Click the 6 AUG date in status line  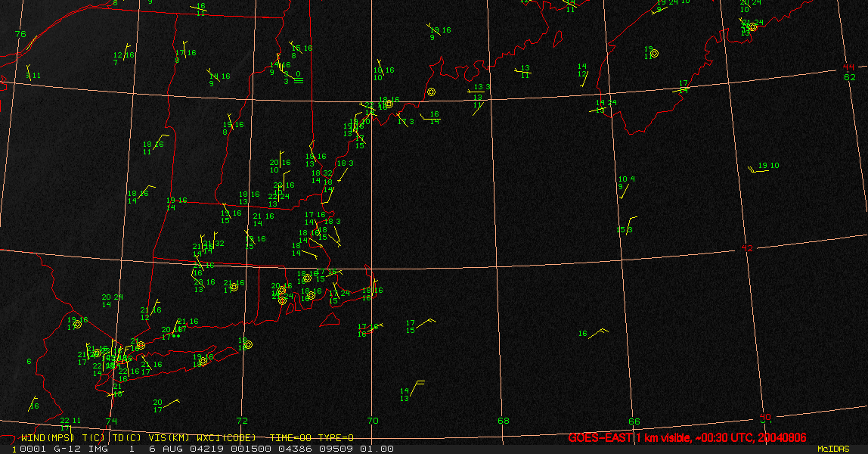166,449
